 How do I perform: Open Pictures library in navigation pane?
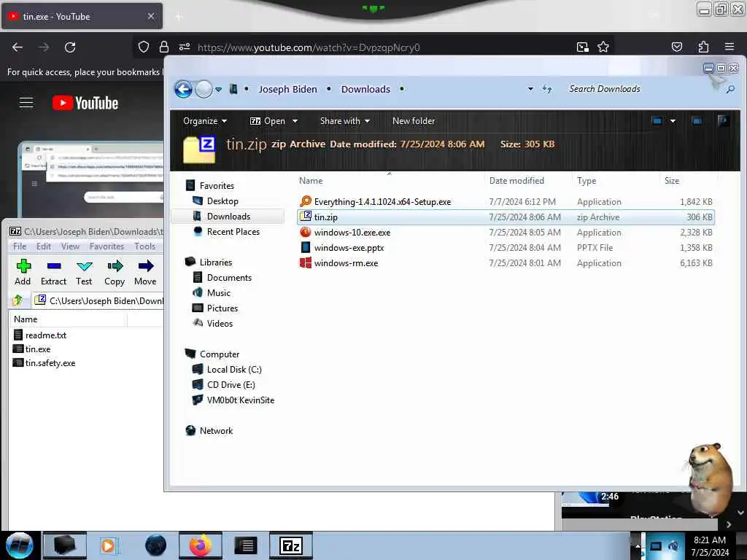[215, 308]
